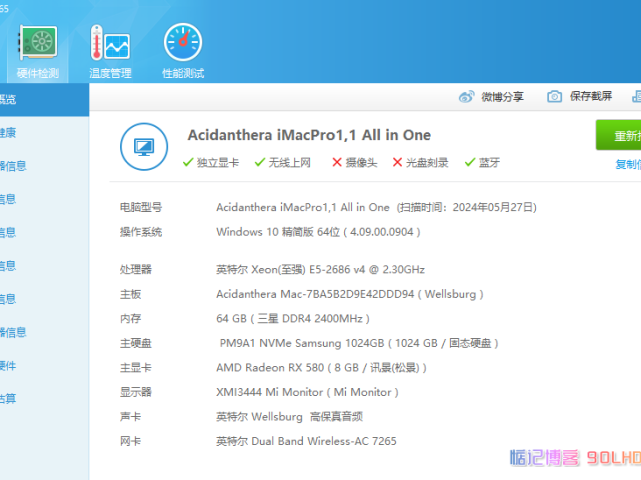The height and width of the screenshot is (480, 641).
Task: Click the 主硬盘 row label
Action: (x=135, y=343)
